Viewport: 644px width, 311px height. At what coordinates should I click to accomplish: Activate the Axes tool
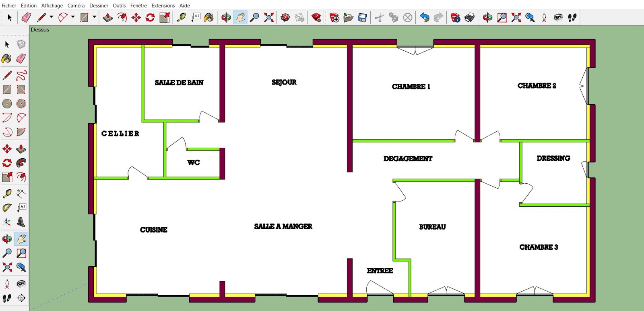[7, 222]
